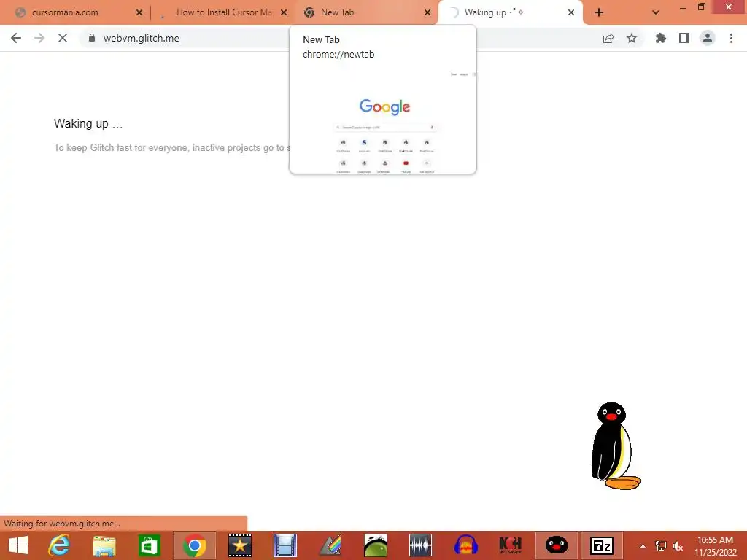Show hidden system tray icons
Viewport: 747px width, 560px height.
643,546
